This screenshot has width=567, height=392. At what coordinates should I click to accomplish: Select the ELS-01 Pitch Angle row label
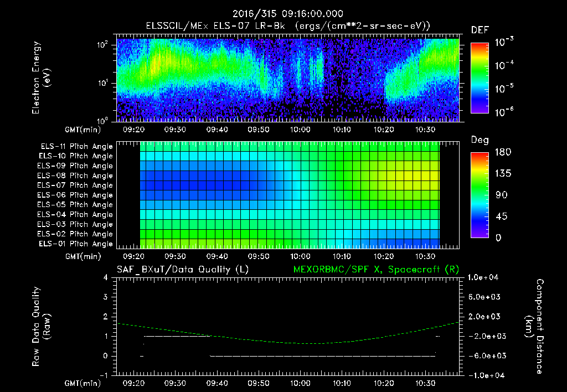76,244
